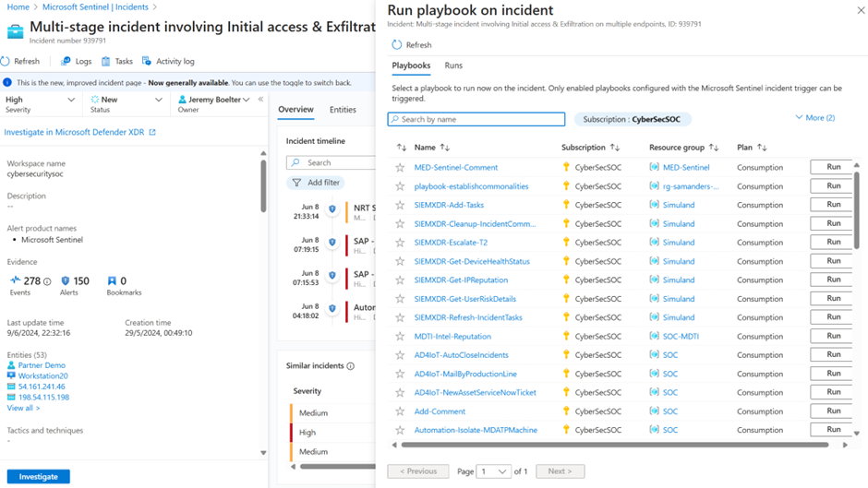This screenshot has width=868, height=488.
Task: Select the Entities tab
Action: pyautogui.click(x=343, y=110)
